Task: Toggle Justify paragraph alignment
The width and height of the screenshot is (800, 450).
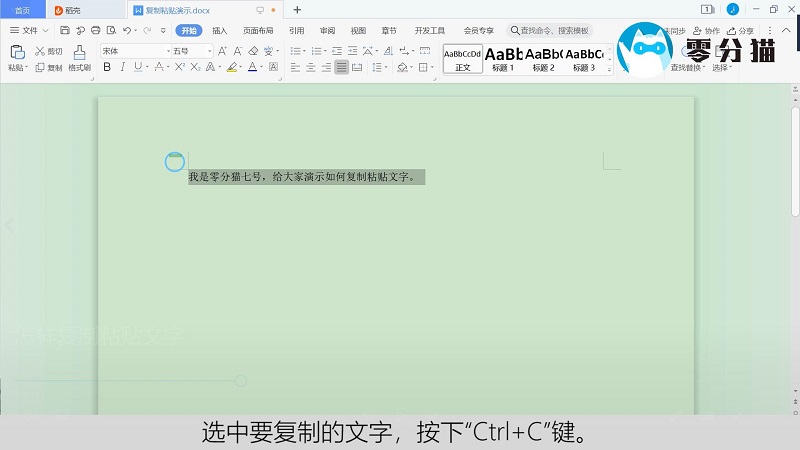Action: coord(342,68)
